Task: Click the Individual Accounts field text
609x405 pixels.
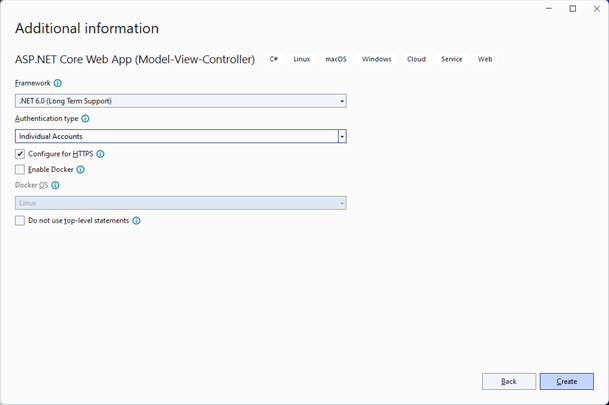Action: (x=50, y=136)
